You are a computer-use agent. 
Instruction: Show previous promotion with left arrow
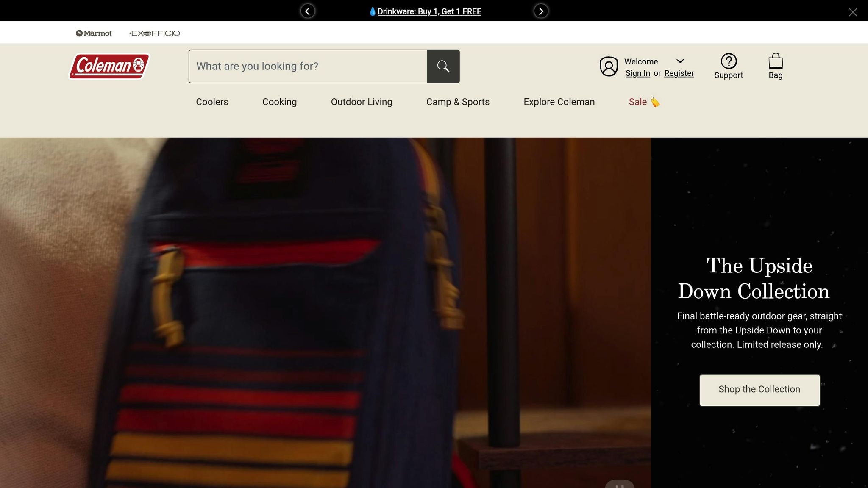point(308,11)
